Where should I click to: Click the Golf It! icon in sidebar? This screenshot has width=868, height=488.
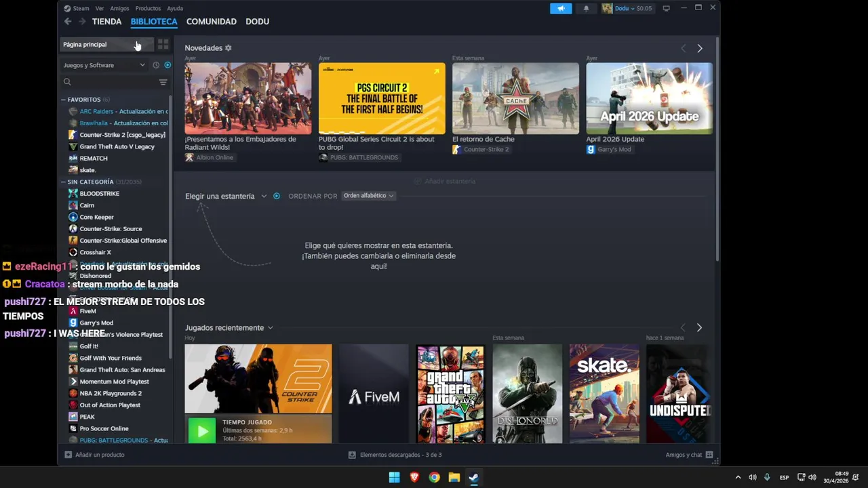[73, 346]
